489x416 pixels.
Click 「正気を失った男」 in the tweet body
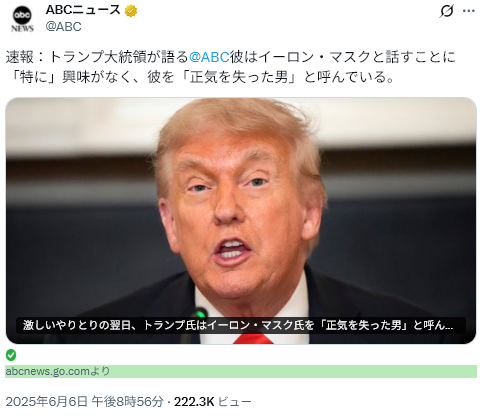click(x=239, y=77)
